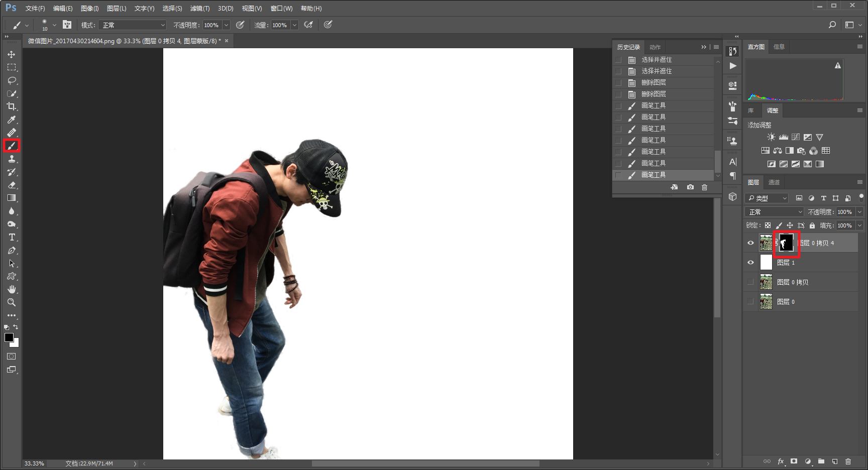868x470 pixels.
Task: Hide the 图层 1 layer
Action: pos(750,263)
